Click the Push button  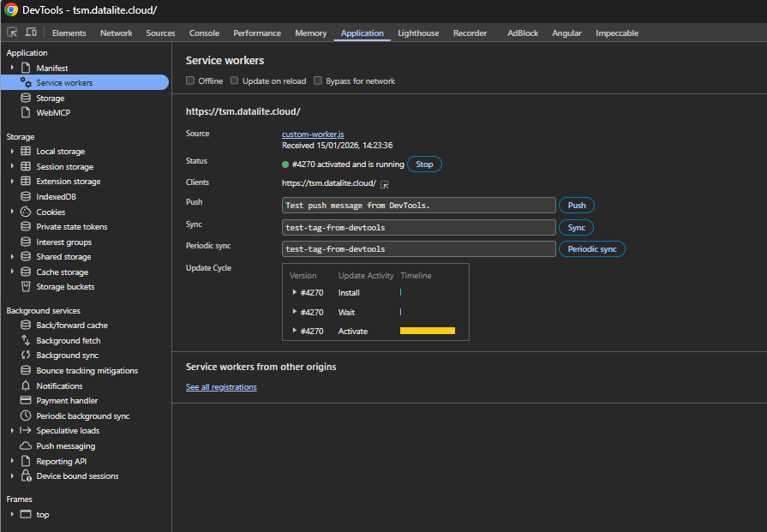click(577, 206)
